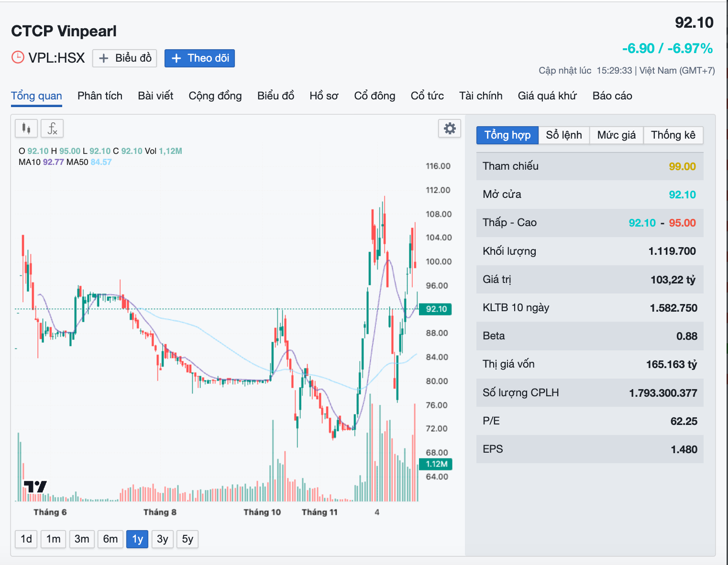Click the MA50 value 84.57 legend

point(101,162)
